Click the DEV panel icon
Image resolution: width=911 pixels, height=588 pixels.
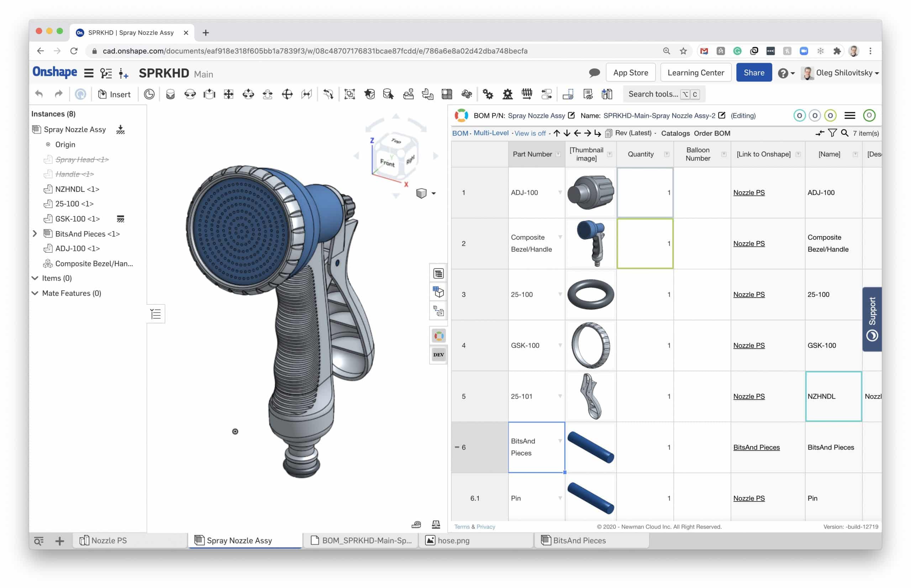pyautogui.click(x=438, y=355)
